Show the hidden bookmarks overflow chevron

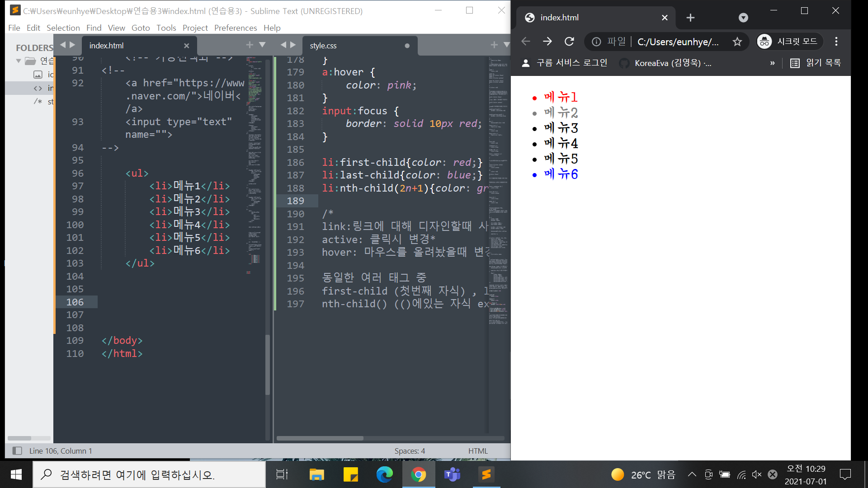tap(773, 63)
